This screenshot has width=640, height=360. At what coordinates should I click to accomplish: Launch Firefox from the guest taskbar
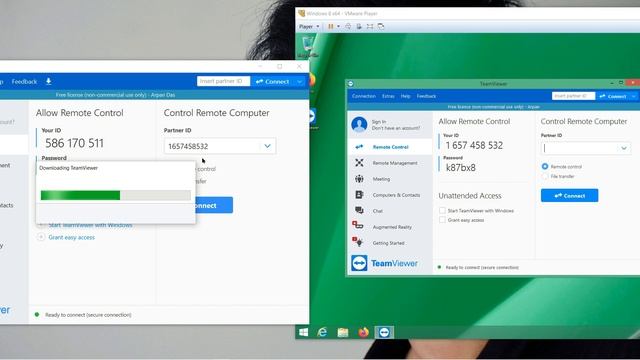363,332
